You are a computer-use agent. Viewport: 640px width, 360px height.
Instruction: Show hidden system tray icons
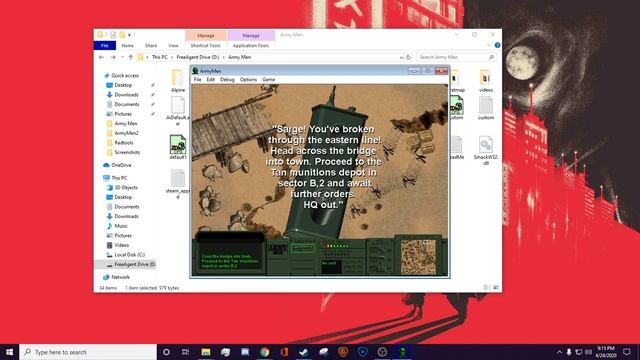click(x=559, y=352)
